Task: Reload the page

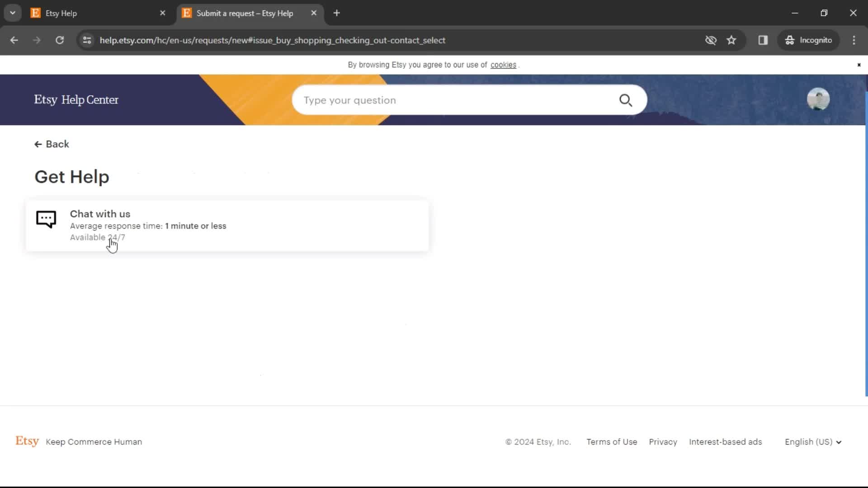Action: tap(60, 40)
